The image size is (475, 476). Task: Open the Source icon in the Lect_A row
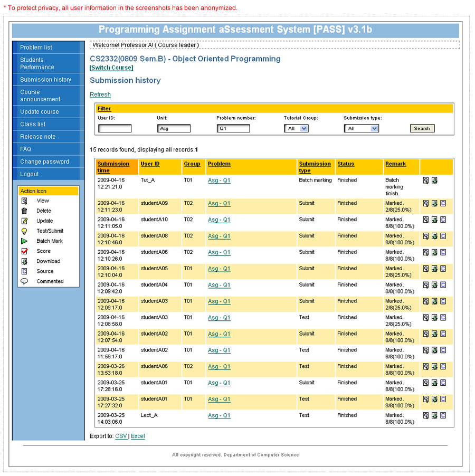coord(443,416)
